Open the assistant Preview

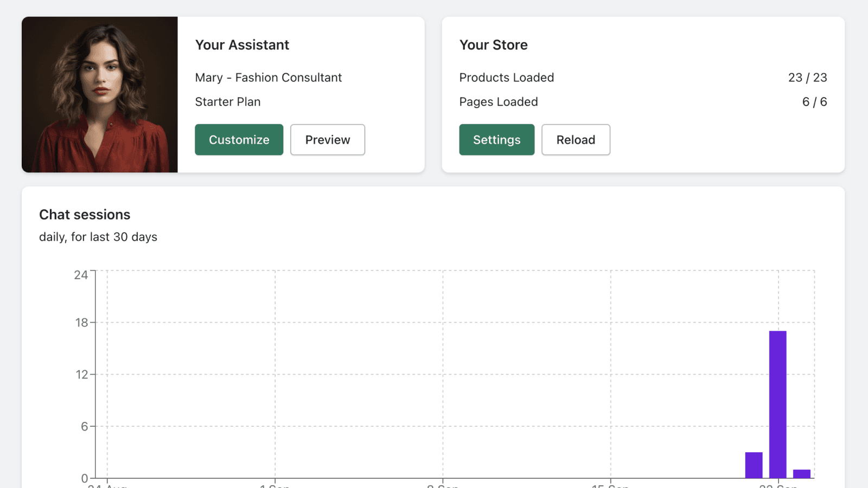pyautogui.click(x=327, y=140)
